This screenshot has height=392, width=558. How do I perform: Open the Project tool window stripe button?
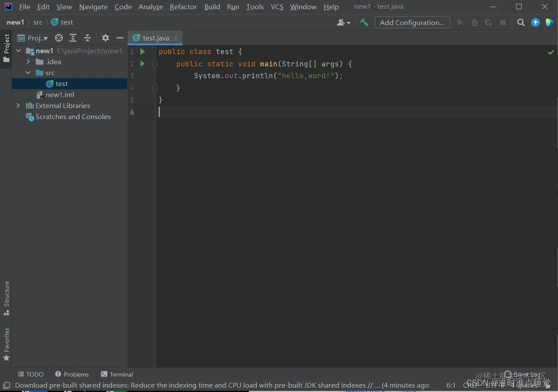click(x=6, y=48)
